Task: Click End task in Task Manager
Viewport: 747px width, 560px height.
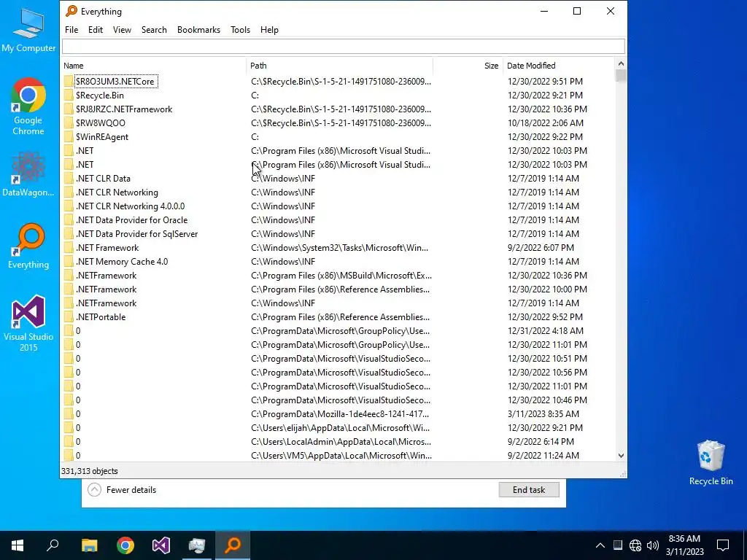Action: coord(529,489)
